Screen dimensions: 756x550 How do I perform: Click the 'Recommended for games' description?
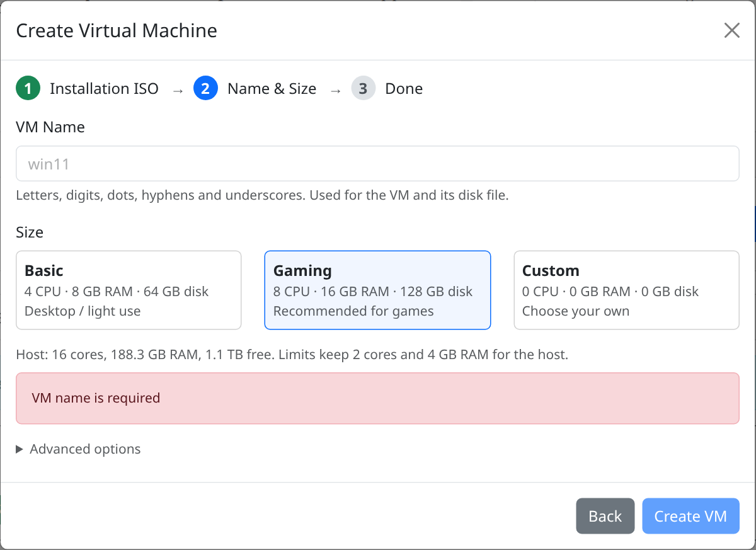pyautogui.click(x=353, y=311)
